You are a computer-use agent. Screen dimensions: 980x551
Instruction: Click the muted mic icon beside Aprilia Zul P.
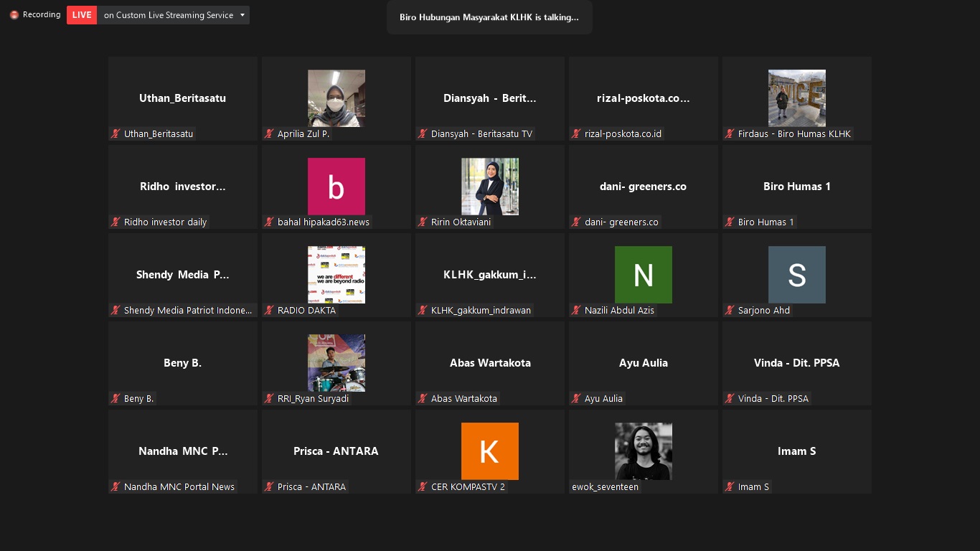269,133
